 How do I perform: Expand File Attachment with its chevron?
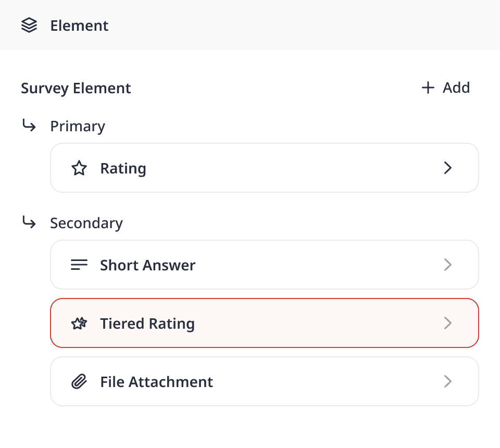pyautogui.click(x=447, y=382)
